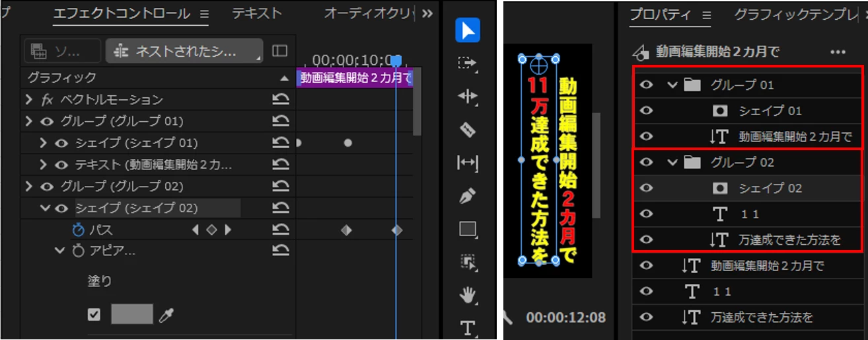Open the プロパティ panel hamburger menu
Image resolution: width=868 pixels, height=340 pixels.
[706, 15]
